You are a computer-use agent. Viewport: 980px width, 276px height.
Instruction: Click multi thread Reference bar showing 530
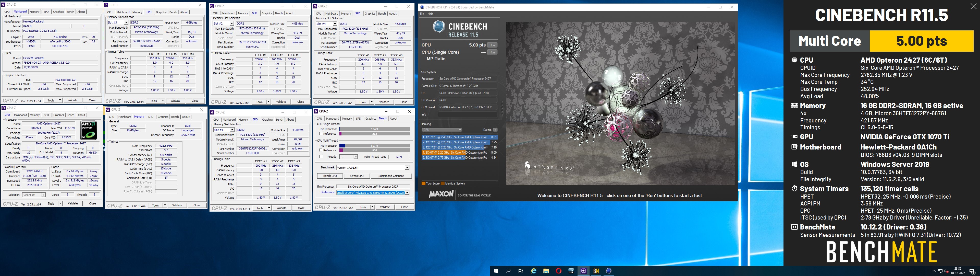(x=374, y=150)
